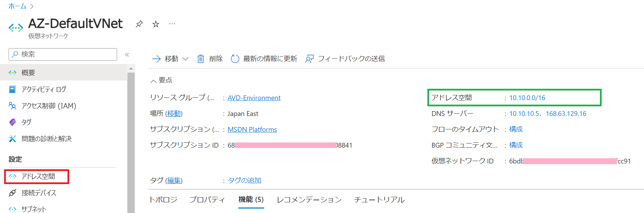Click the アクティビティ ログ icon

point(12,89)
